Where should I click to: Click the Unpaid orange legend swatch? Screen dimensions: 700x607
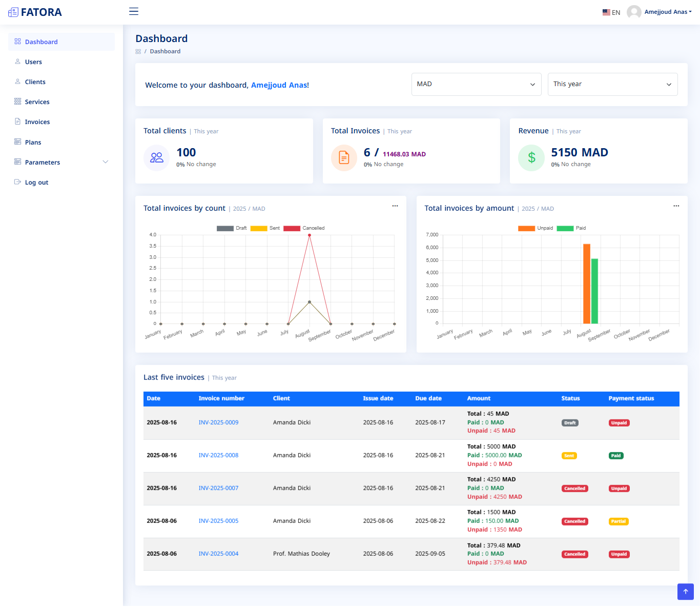[526, 229]
